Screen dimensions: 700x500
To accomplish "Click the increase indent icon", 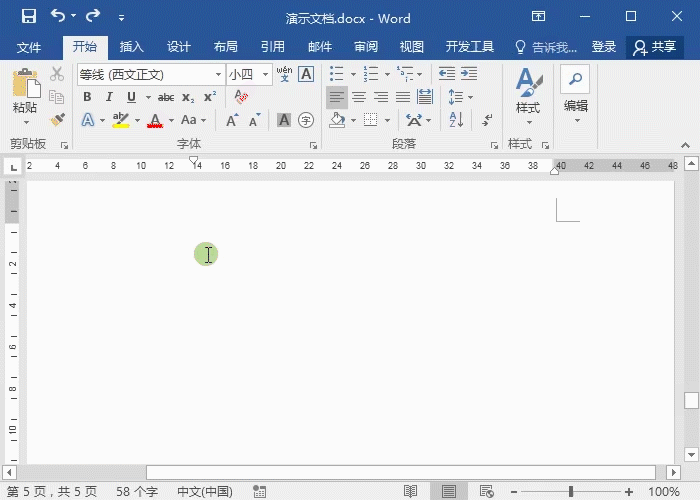I will click(468, 74).
